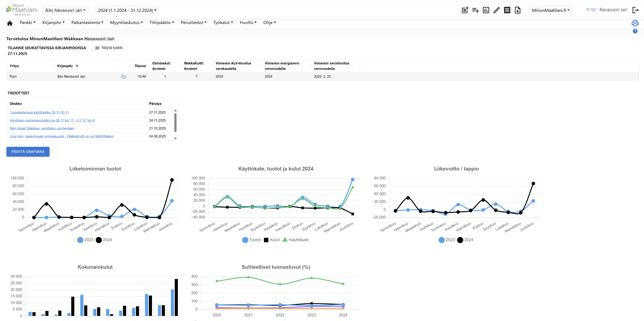Toggle the Näytä kaikki switch
This screenshot has width=644, height=321.
pyautogui.click(x=95, y=48)
